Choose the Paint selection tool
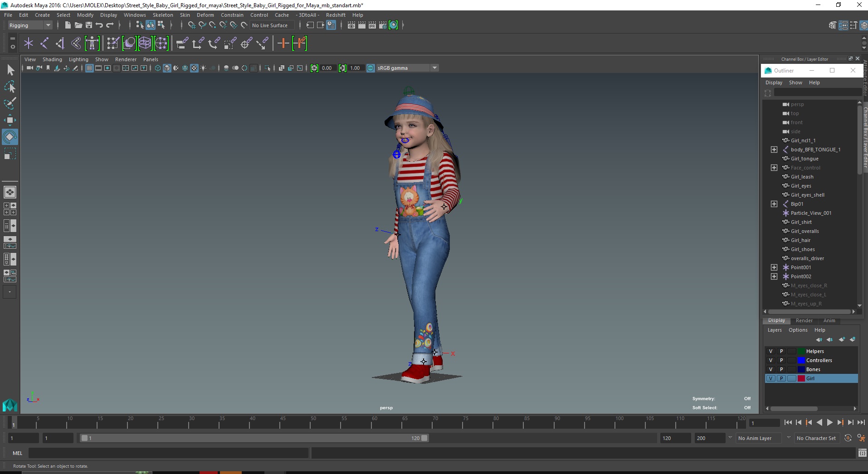This screenshot has width=868, height=474. [10, 103]
